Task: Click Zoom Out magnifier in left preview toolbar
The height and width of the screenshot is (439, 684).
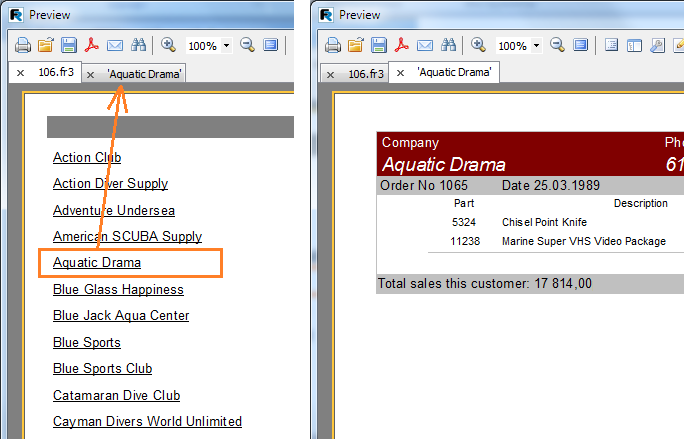Action: click(247, 45)
